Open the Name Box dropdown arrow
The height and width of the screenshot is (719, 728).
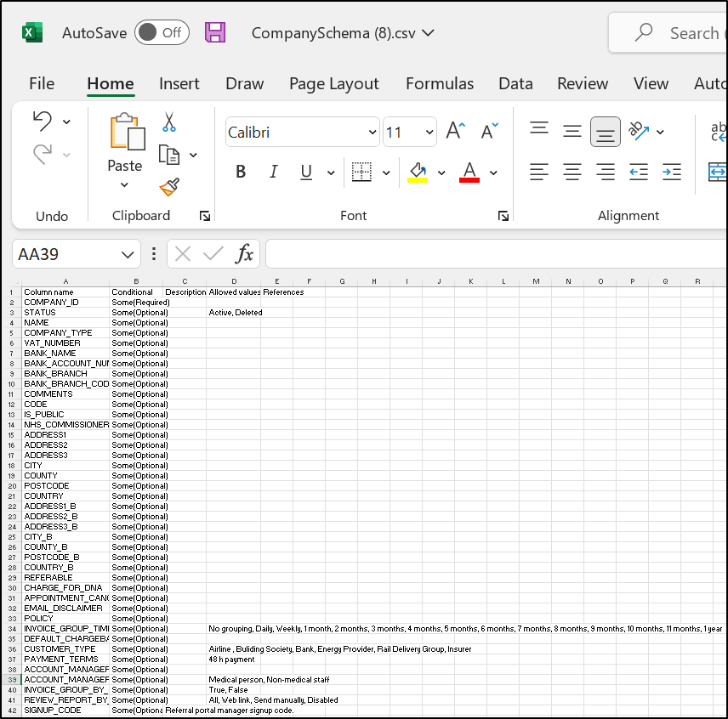point(128,254)
